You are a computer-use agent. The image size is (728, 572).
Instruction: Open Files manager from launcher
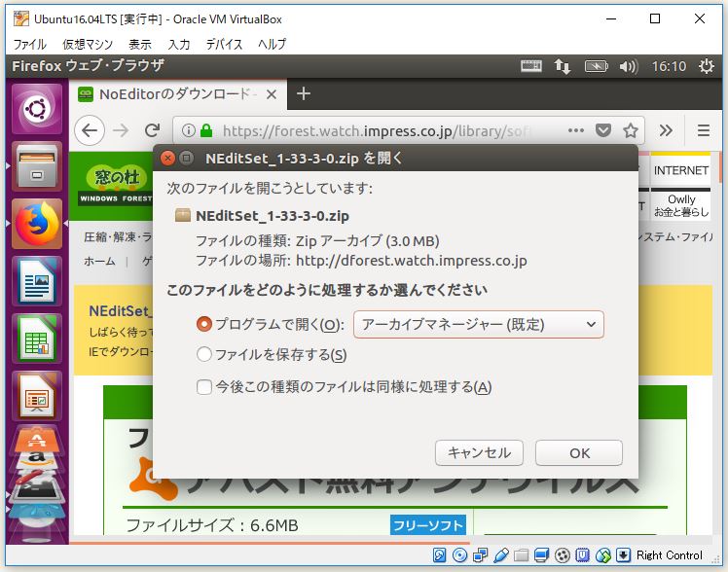pos(37,166)
